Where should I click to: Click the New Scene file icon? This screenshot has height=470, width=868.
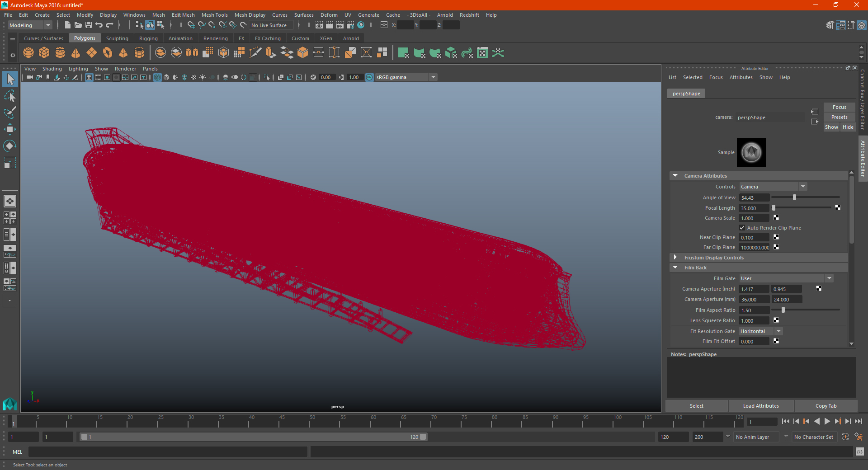click(x=68, y=25)
